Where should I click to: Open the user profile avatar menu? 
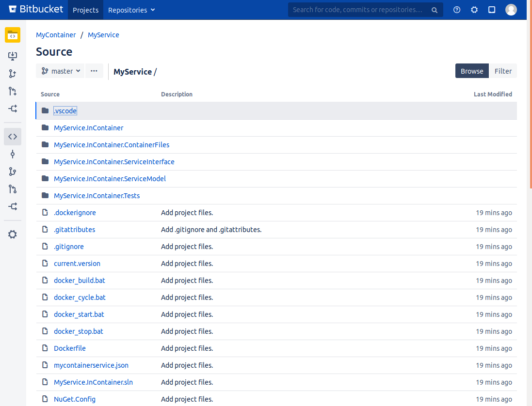pyautogui.click(x=511, y=10)
